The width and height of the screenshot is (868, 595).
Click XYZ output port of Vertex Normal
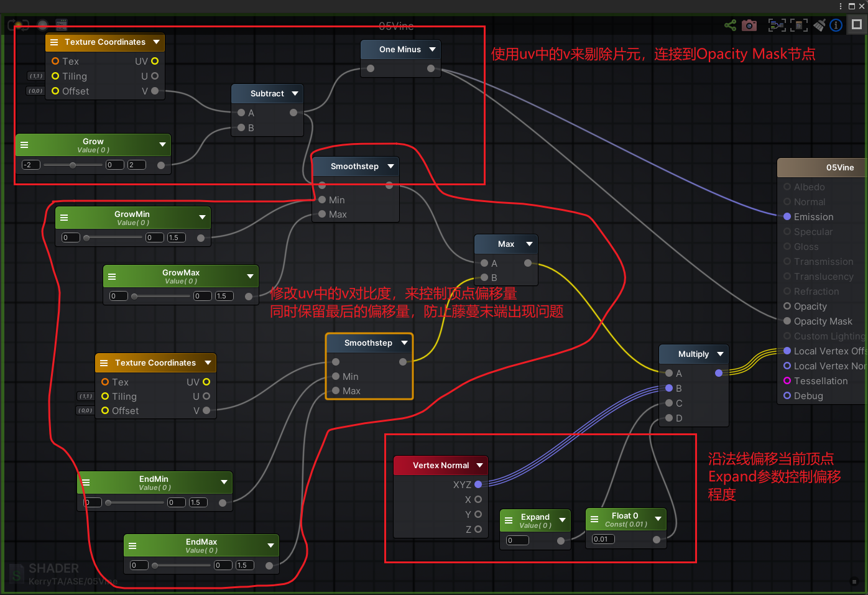478,484
